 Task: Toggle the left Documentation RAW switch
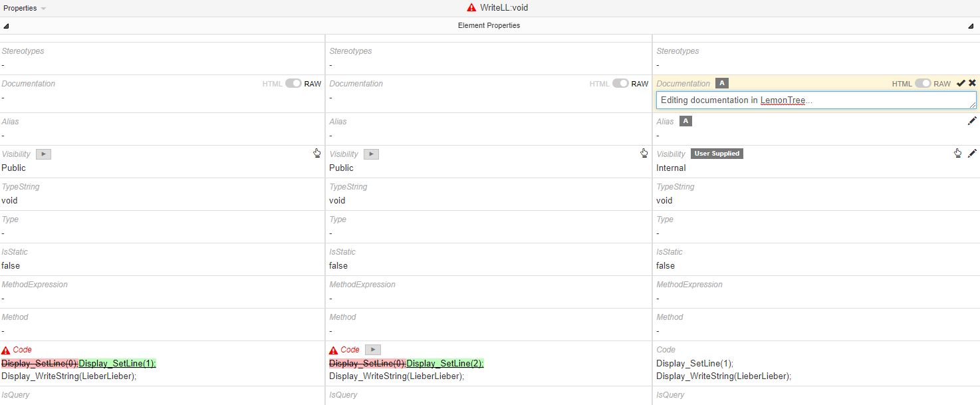pyautogui.click(x=294, y=83)
